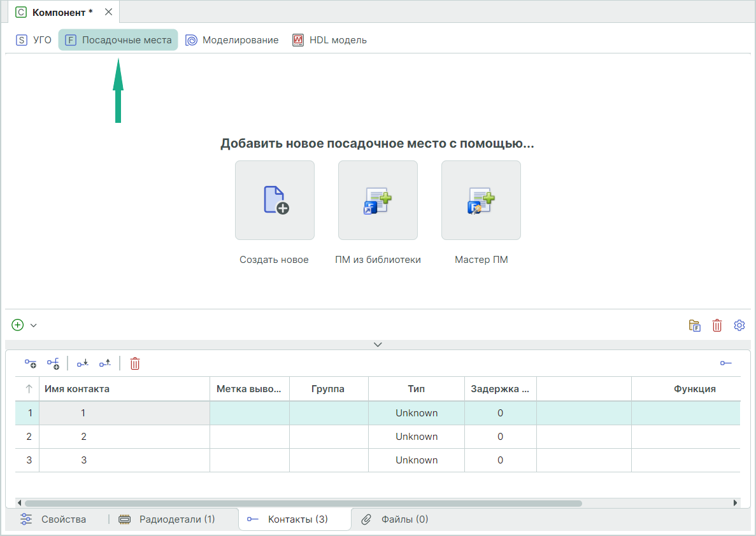Click the 'Создать новое' footprint tile
This screenshot has height=536, width=756.
coord(275,200)
